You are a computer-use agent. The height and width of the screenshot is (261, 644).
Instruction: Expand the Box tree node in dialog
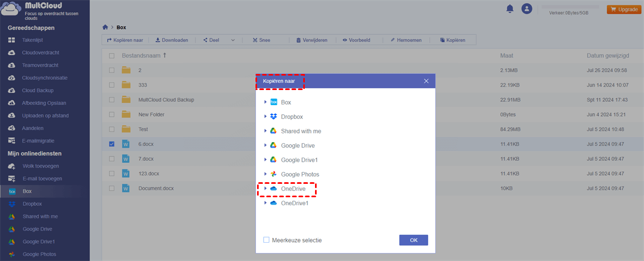click(x=265, y=102)
